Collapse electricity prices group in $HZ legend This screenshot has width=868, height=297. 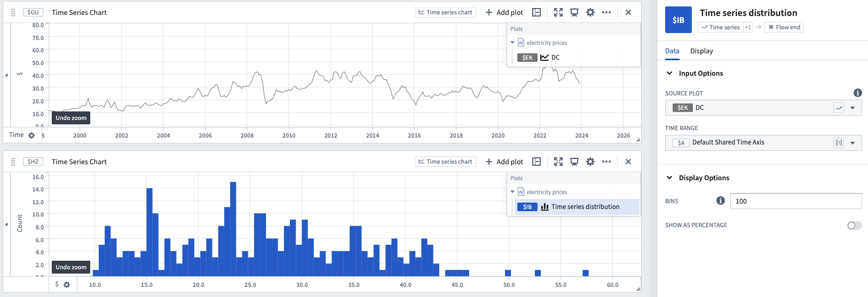coord(512,192)
